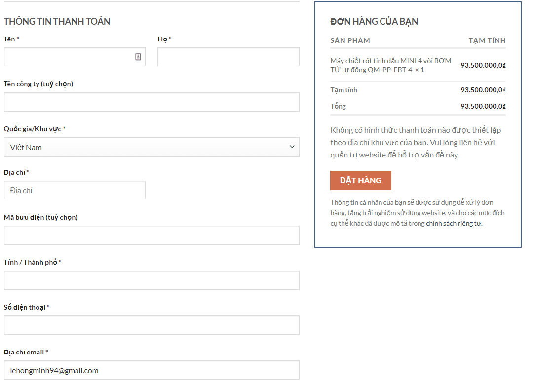Click the Địa chỉ email label

click(x=24, y=352)
